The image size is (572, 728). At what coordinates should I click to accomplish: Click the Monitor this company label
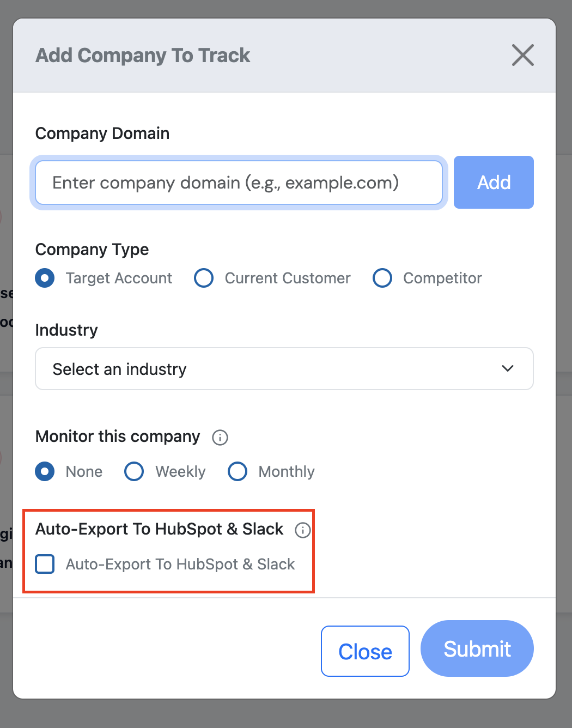[118, 436]
